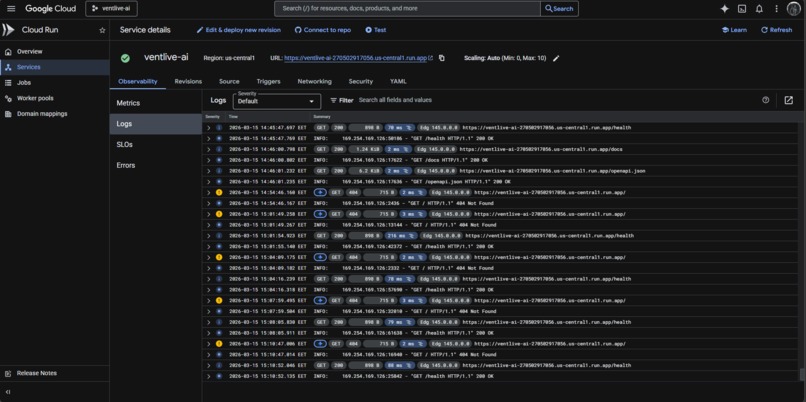The height and width of the screenshot is (402, 806).
Task: Click the Filter icon in logs toolbar
Action: pos(333,100)
